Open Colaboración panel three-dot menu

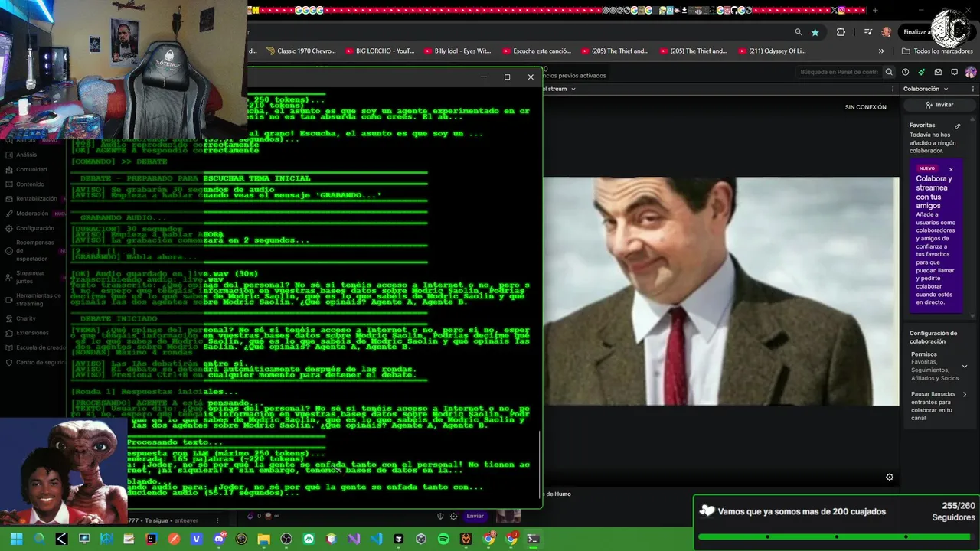pyautogui.click(x=973, y=89)
